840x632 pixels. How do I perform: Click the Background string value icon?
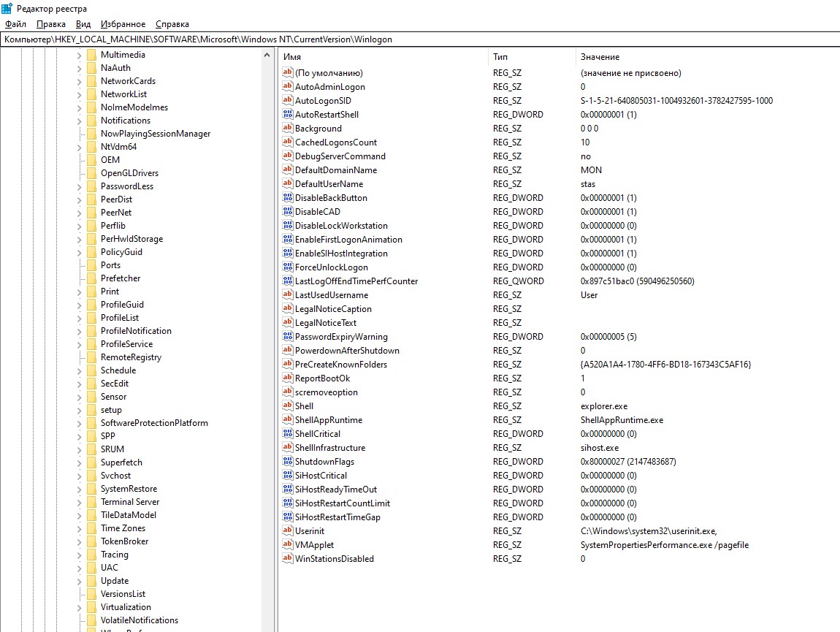288,128
